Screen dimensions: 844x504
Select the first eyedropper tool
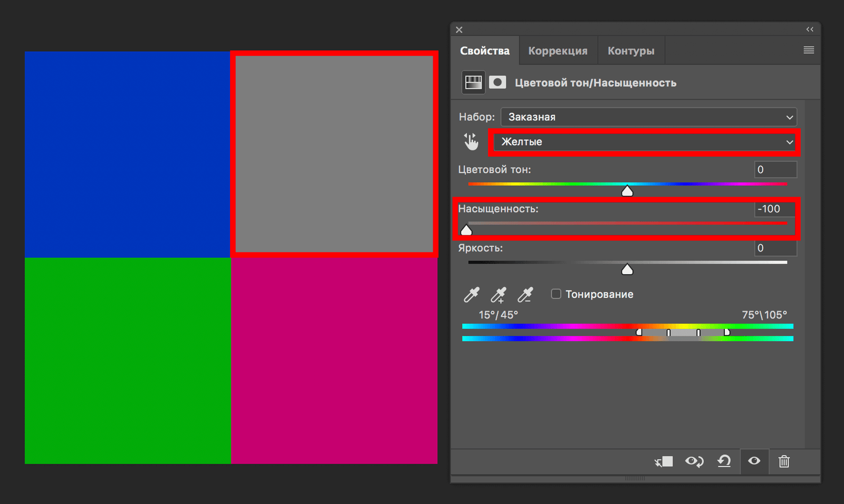471,295
